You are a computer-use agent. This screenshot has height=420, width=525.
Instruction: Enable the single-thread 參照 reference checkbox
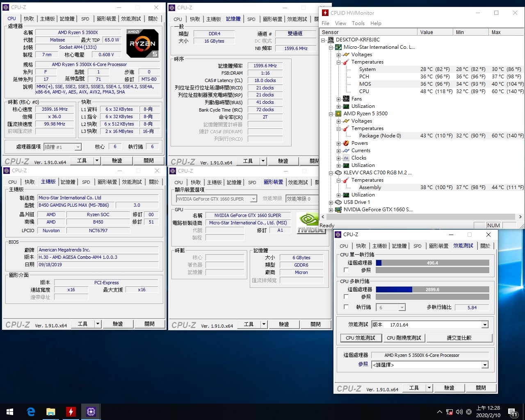[346, 270]
